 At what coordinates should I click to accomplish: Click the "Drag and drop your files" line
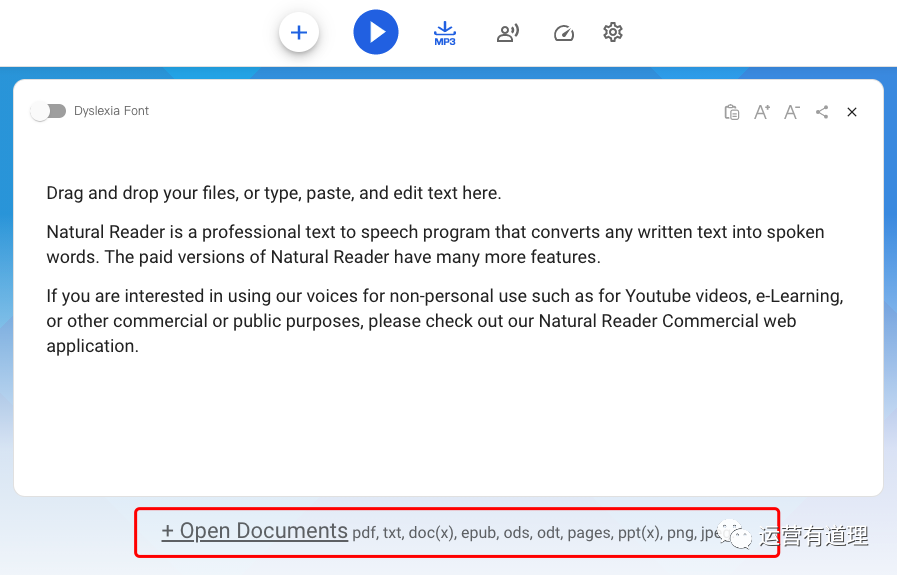[x=274, y=193]
